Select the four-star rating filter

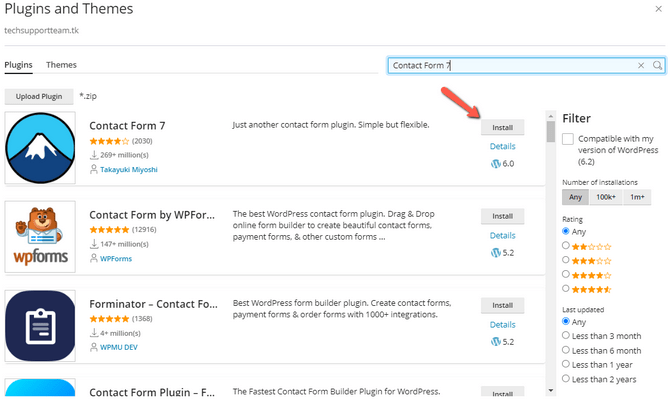pos(566,274)
